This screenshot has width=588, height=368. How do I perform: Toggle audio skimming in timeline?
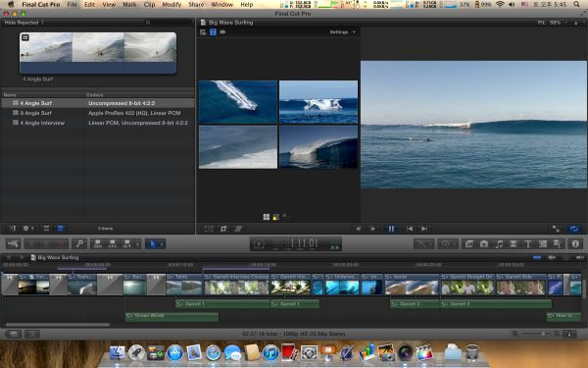(x=552, y=257)
